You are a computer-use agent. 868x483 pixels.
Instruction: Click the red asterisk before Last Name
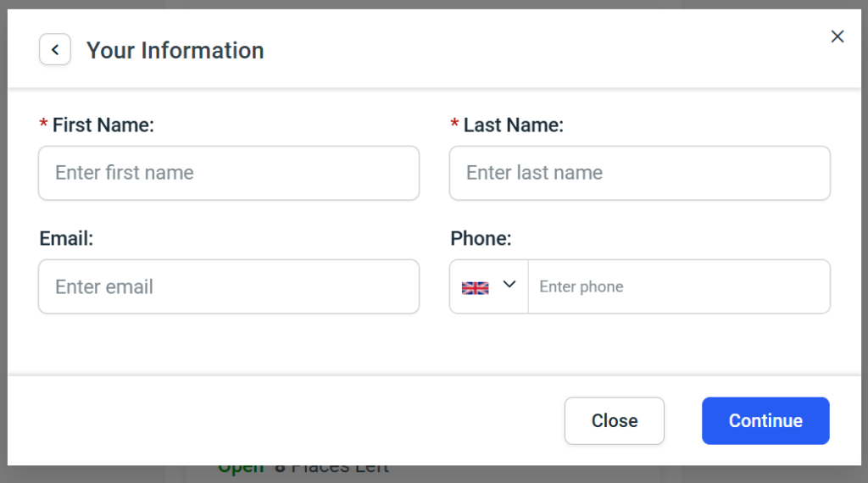pos(454,125)
